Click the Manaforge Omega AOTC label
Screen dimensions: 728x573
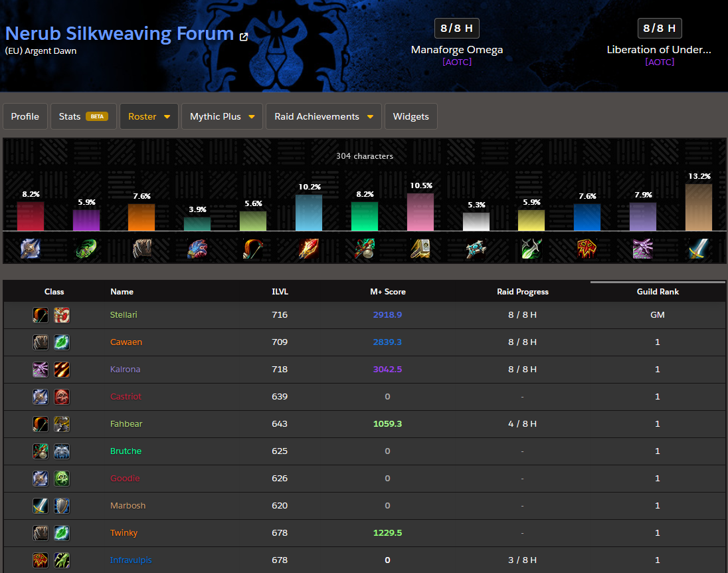[x=457, y=62]
